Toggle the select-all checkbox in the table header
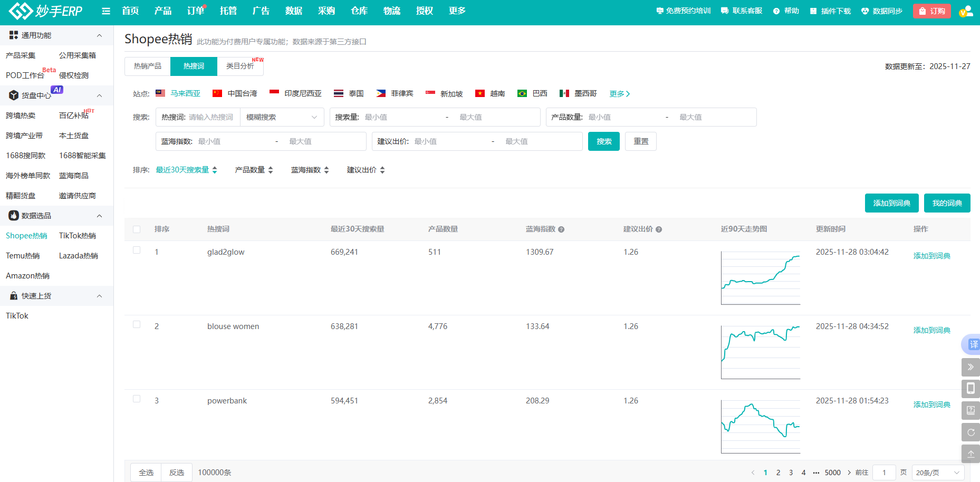Screen dimensions: 980x482 coord(137,229)
